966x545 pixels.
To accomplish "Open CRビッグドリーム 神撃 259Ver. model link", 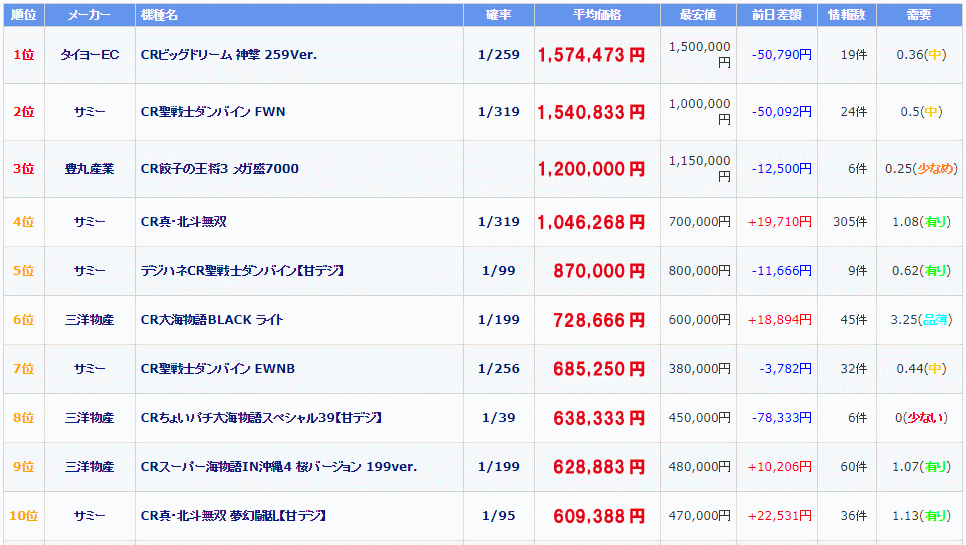I will [229, 55].
